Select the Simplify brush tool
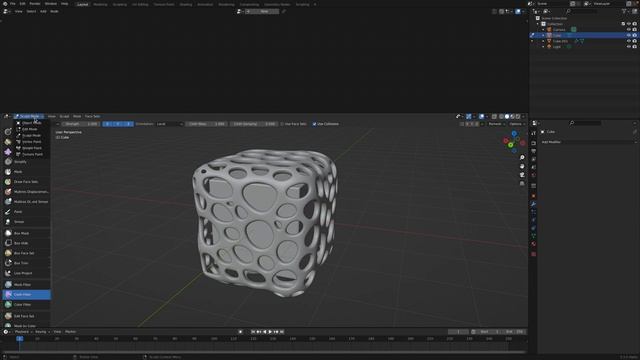Viewport: 640px width, 360px height. point(27,162)
